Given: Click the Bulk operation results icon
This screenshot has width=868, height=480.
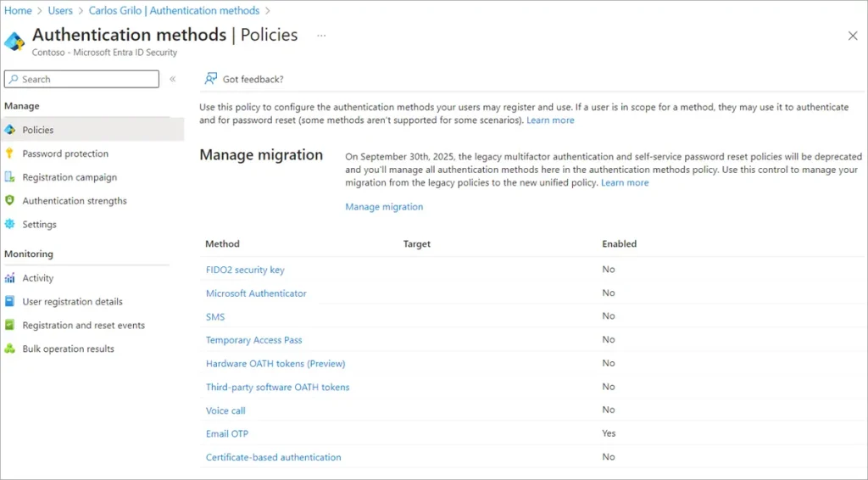Looking at the screenshot, I should 10,349.
